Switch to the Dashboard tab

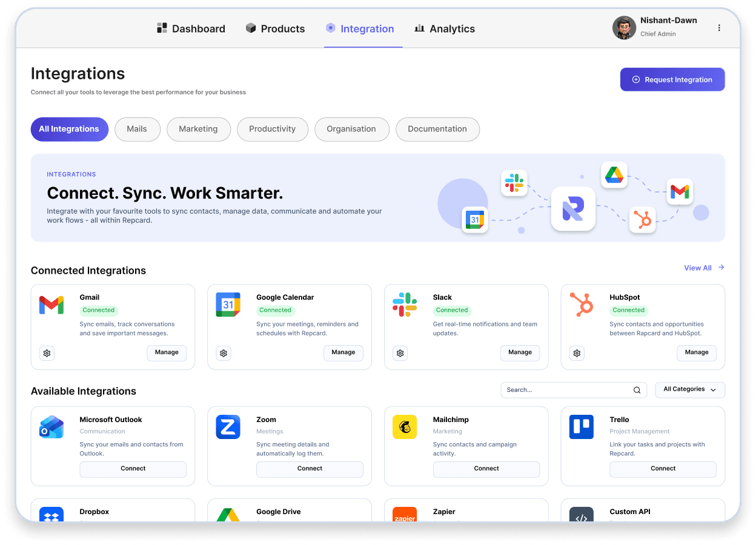click(x=191, y=28)
